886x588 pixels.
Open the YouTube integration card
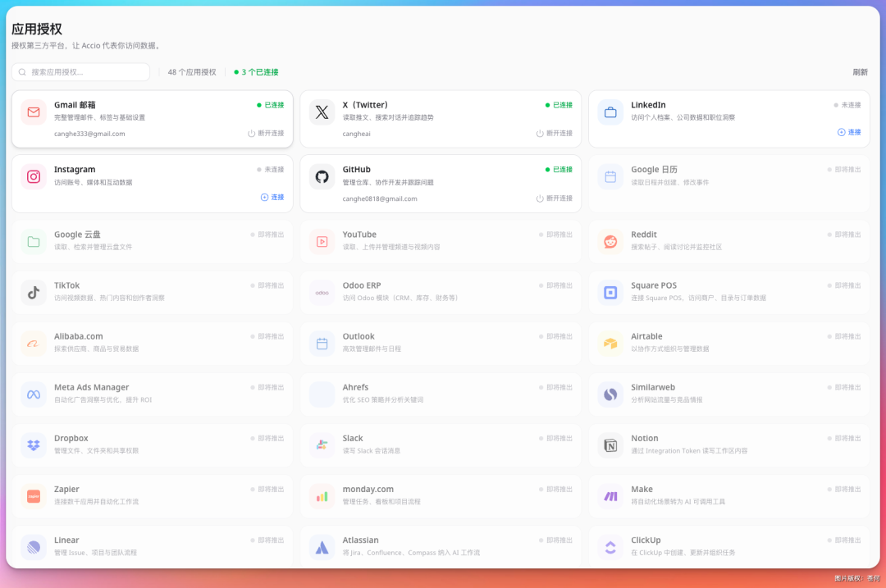click(440, 241)
